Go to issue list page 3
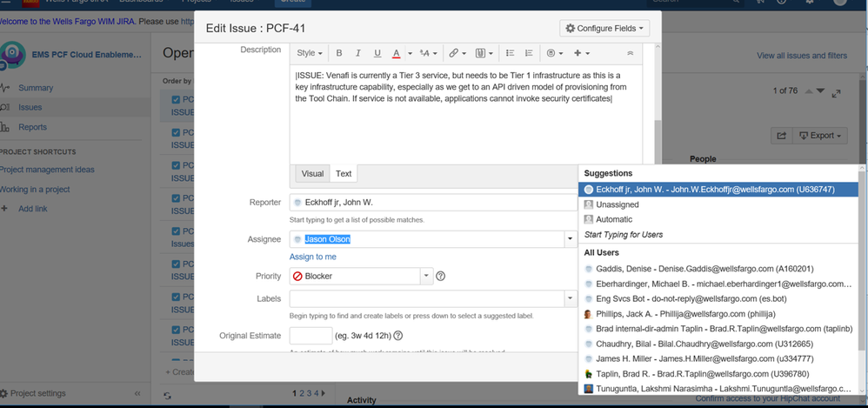 click(x=310, y=393)
